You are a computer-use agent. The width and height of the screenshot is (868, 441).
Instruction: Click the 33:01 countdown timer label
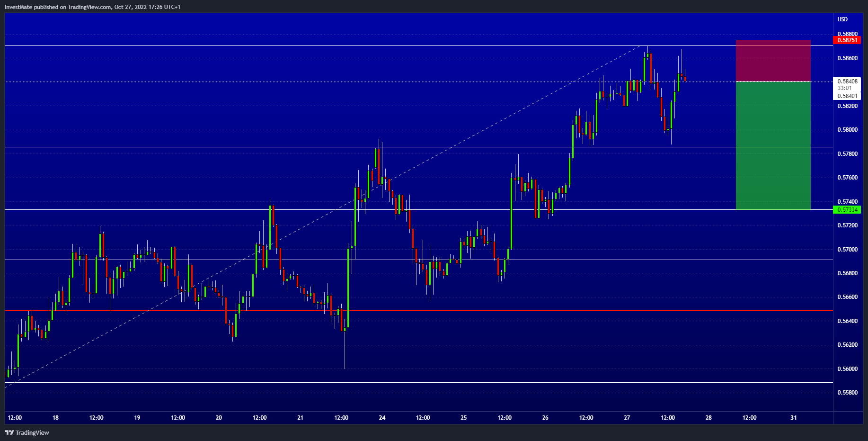[844, 88]
